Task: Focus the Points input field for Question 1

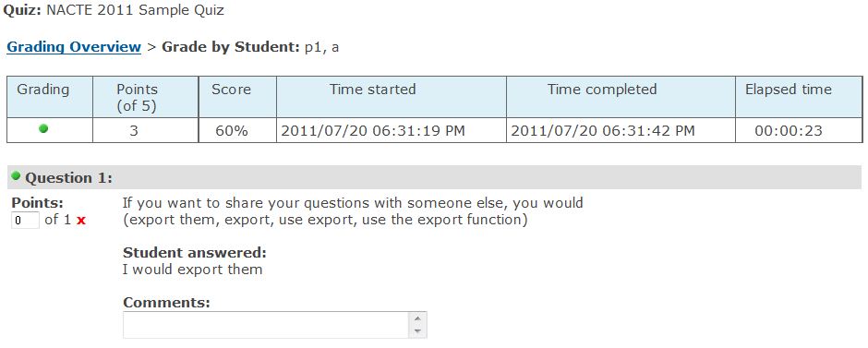Action: 26,221
